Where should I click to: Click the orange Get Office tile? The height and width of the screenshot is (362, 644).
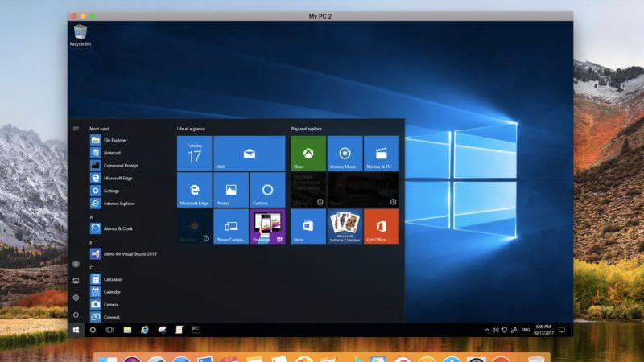(x=381, y=226)
